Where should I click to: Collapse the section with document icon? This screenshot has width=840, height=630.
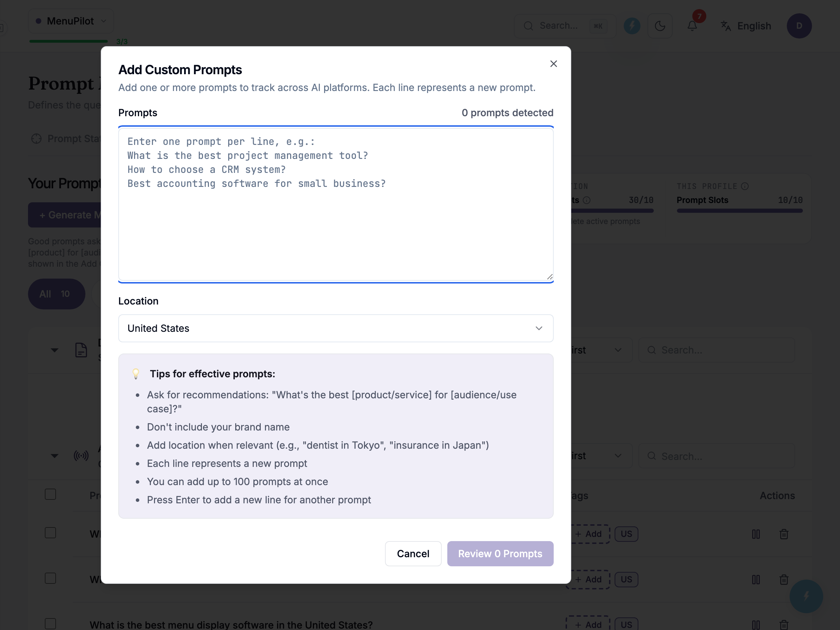tap(54, 350)
